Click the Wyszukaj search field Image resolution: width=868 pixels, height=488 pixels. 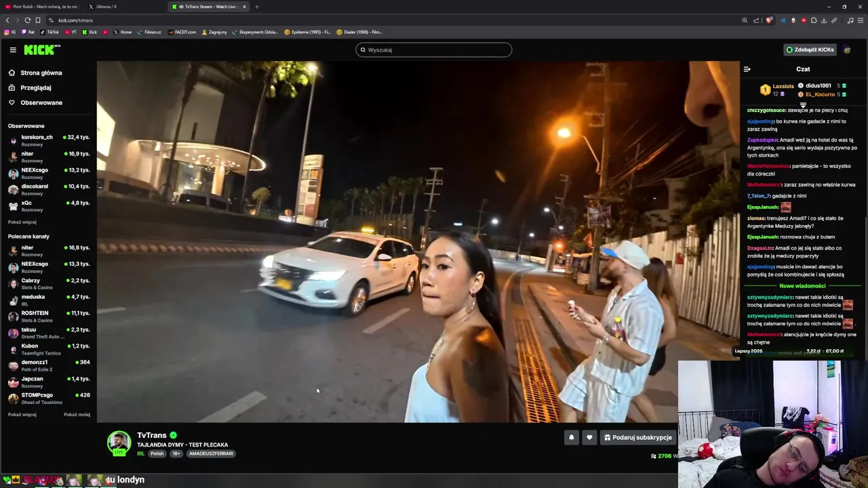tap(434, 49)
